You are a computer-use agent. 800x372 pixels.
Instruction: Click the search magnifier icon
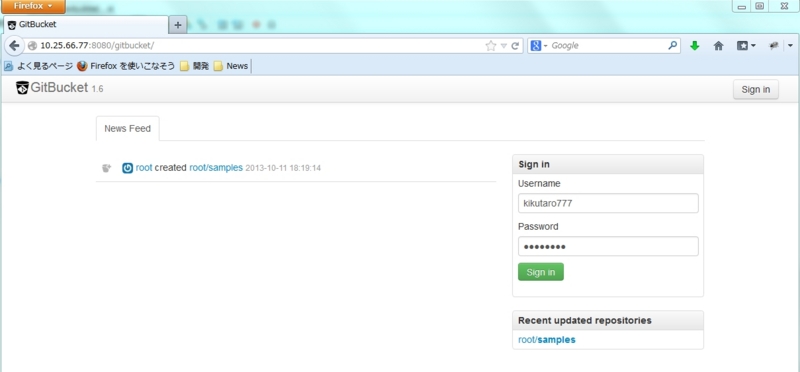click(x=672, y=45)
